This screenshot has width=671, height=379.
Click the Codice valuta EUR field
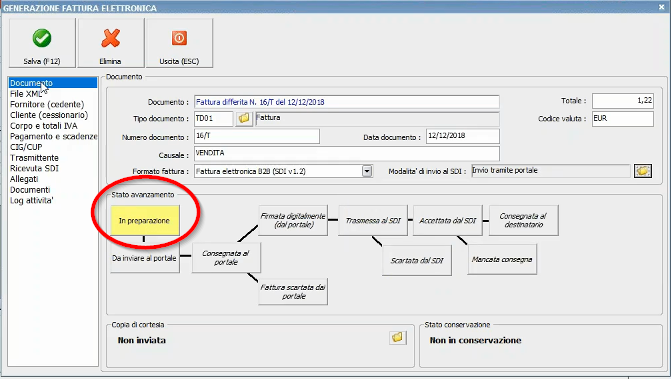coord(623,118)
